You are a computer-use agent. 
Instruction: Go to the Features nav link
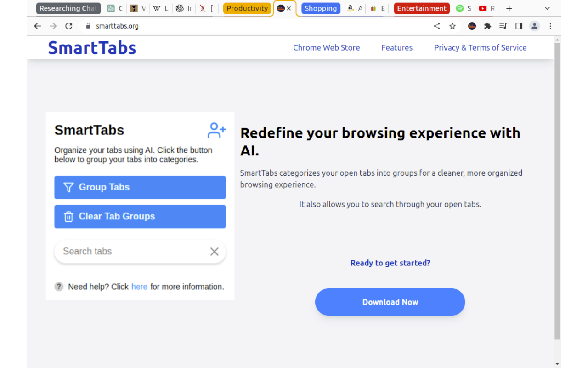point(397,47)
